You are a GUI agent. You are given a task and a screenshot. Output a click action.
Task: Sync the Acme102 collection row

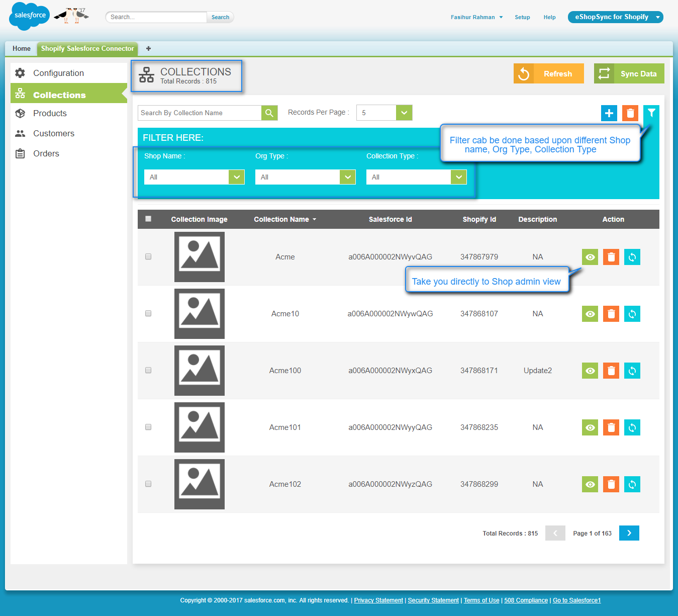pyautogui.click(x=632, y=484)
